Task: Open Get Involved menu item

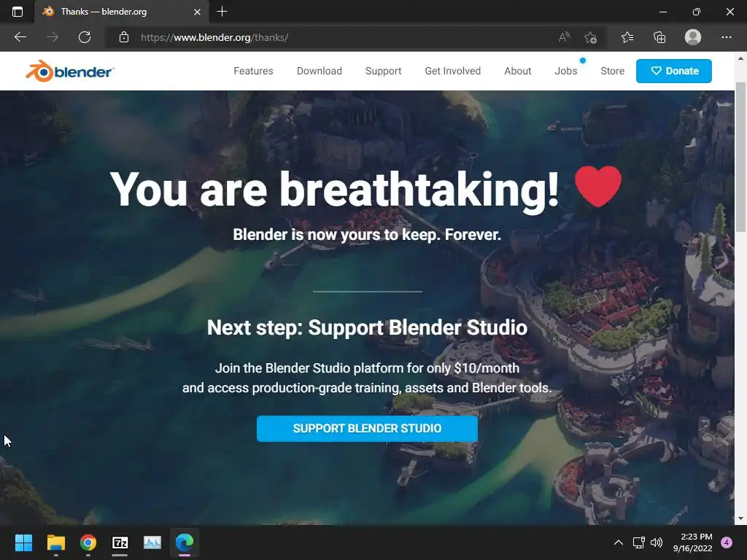Action: (x=452, y=71)
